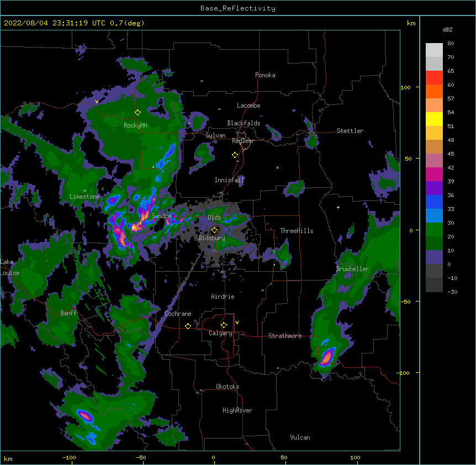Click the yellow marker west of Calgary
476x465 pixels.
tap(188, 326)
